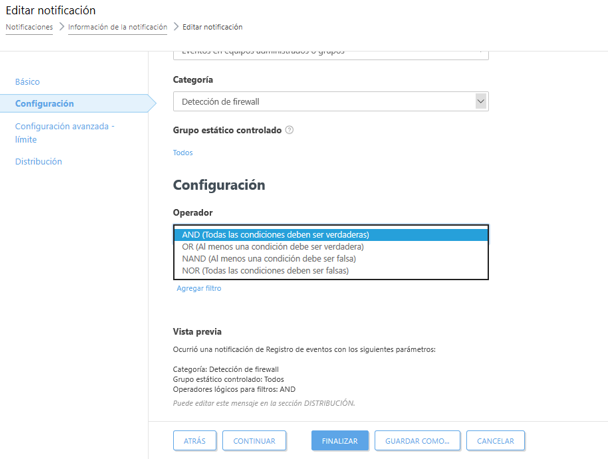The width and height of the screenshot is (608, 469).
Task: Open the Distribución section
Action: 38,162
